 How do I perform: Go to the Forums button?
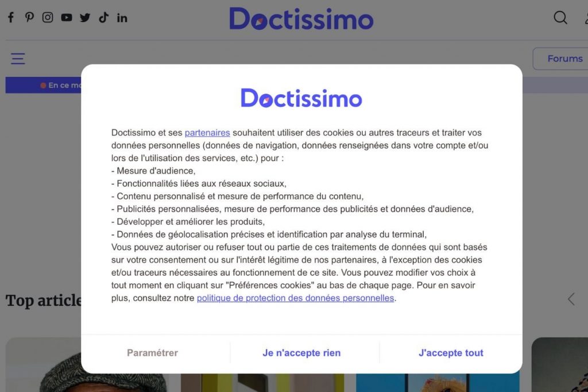[x=564, y=59]
